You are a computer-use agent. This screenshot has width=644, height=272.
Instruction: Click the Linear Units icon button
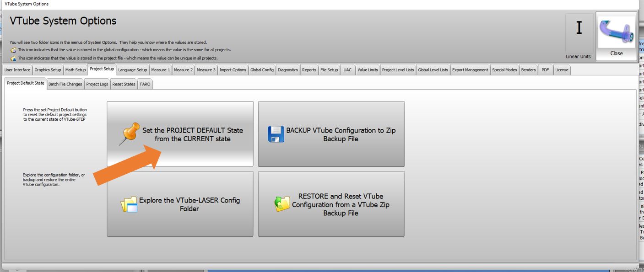tap(579, 37)
